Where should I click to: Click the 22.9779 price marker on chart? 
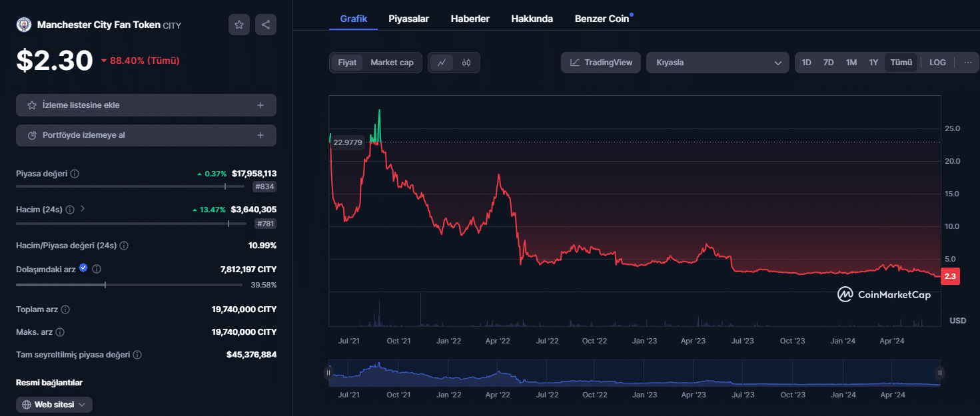(348, 142)
